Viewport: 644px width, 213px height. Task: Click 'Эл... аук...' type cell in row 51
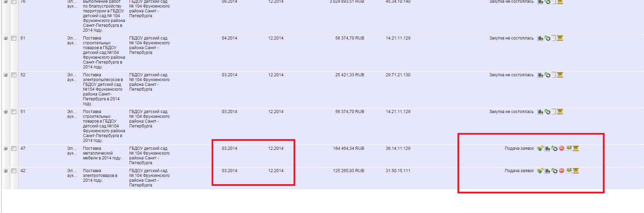[x=72, y=114]
